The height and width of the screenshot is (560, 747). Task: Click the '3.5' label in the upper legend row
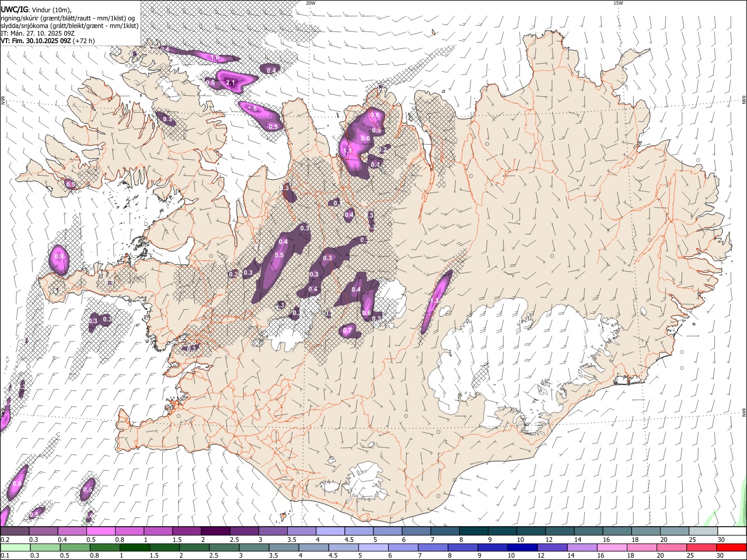coord(291,540)
